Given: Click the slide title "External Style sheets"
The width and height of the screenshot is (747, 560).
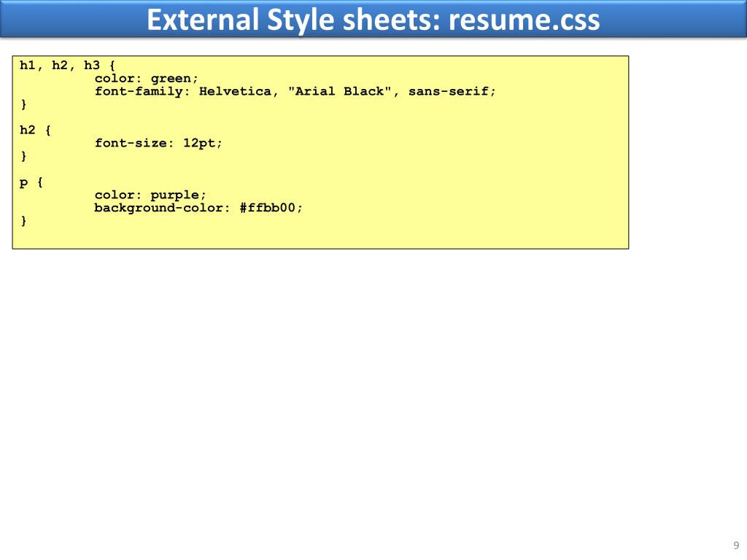Looking at the screenshot, I should coord(293,20).
